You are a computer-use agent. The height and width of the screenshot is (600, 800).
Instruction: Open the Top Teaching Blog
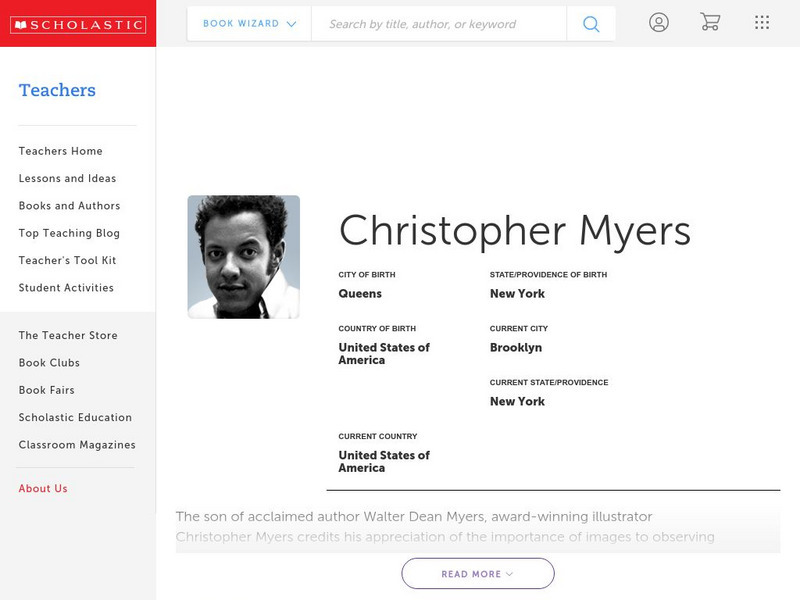click(x=66, y=233)
